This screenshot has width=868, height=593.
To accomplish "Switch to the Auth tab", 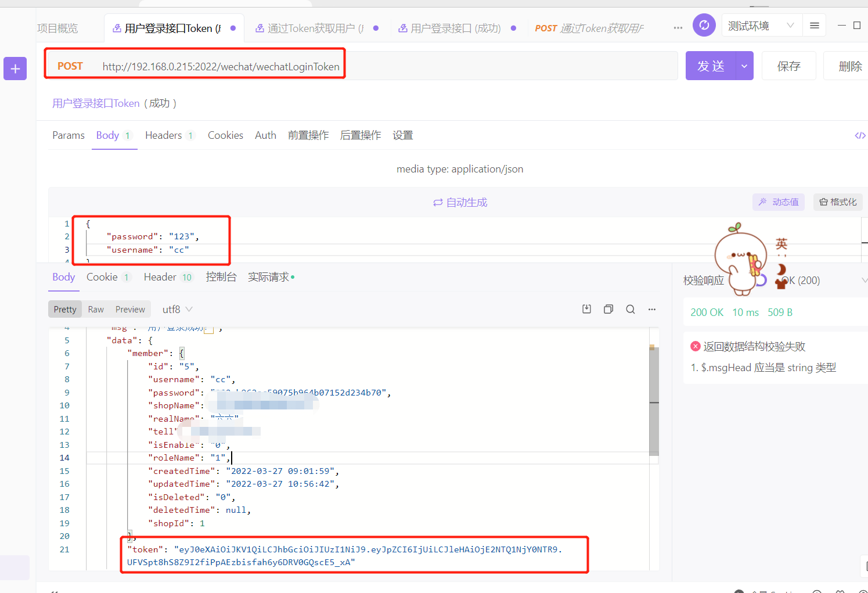I will (265, 135).
